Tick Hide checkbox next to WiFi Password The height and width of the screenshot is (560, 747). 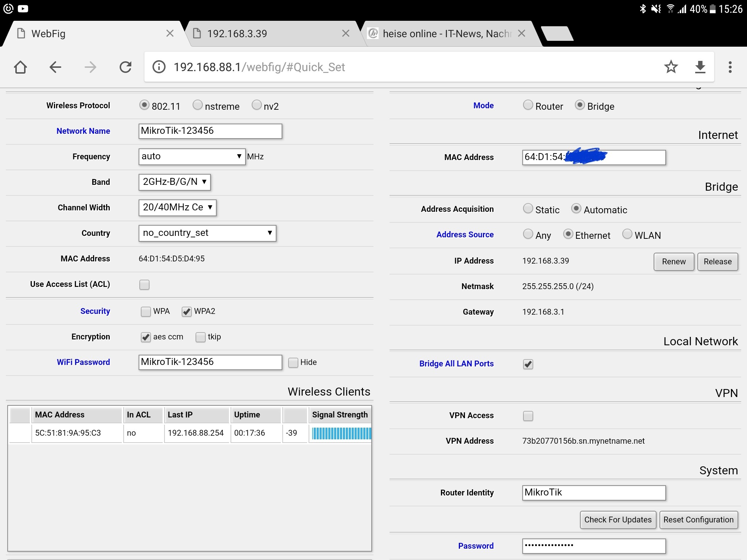point(293,363)
